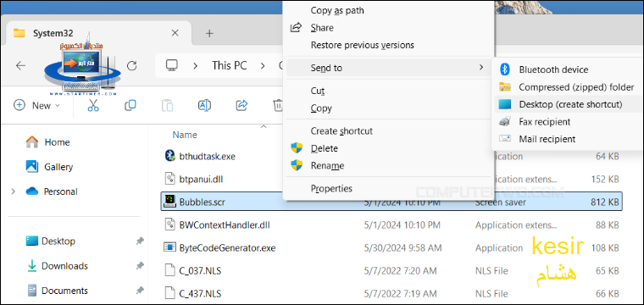This screenshot has height=305, width=644.
Task: Open Downloads in the navigation pane
Action: [64, 265]
